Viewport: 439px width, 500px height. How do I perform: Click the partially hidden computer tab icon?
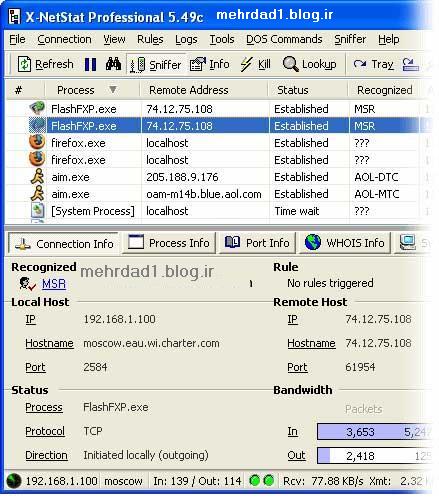click(407, 242)
